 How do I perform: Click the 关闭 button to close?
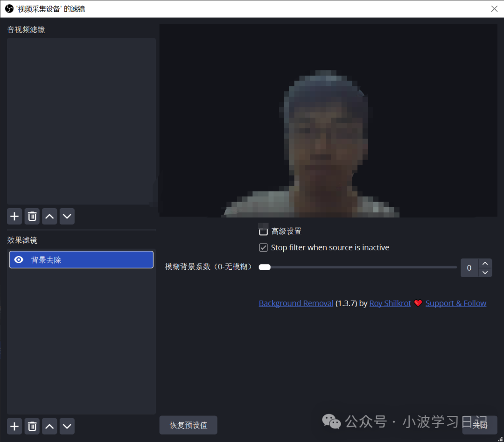[x=479, y=425]
